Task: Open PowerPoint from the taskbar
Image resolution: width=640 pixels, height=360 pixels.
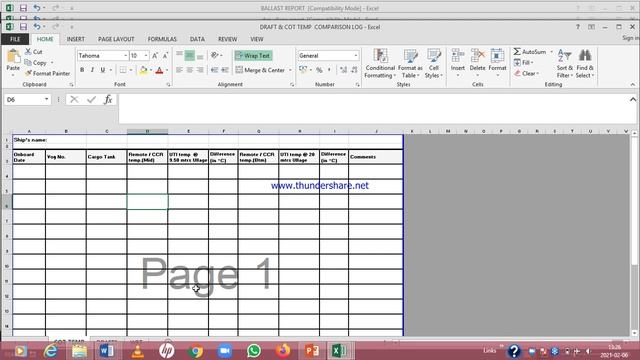Action: click(x=312, y=351)
